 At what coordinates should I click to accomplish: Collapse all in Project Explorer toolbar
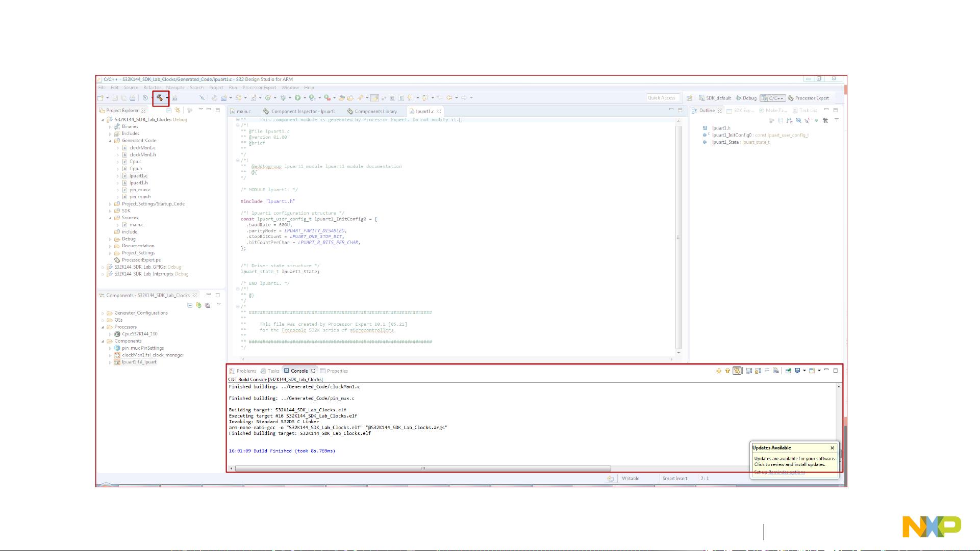point(169,111)
